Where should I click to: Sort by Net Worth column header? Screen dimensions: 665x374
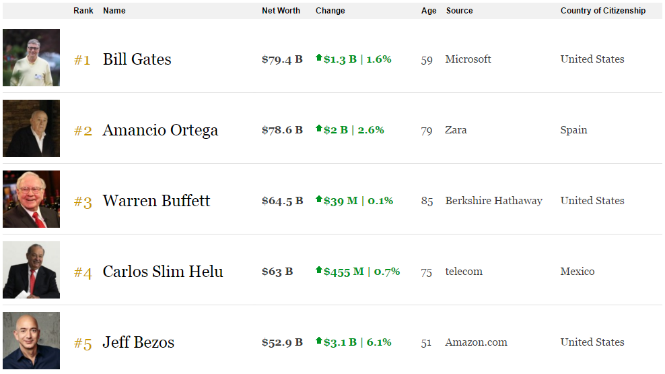pos(281,11)
